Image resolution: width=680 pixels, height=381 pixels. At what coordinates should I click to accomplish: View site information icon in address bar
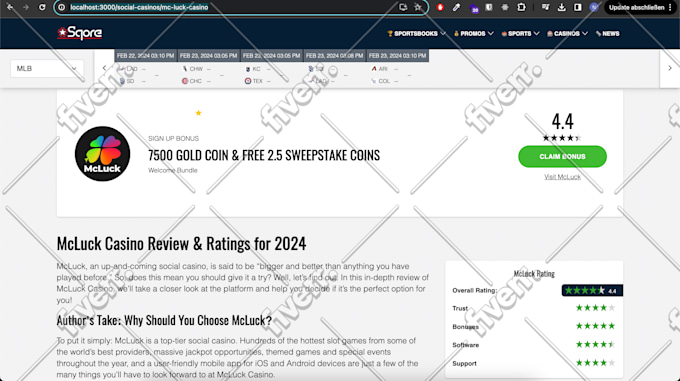(x=62, y=7)
